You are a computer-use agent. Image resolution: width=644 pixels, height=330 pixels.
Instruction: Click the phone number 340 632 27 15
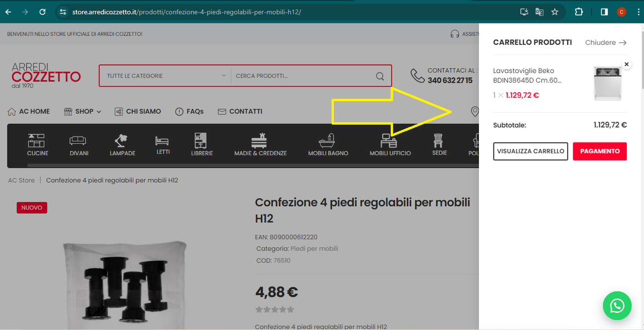450,80
